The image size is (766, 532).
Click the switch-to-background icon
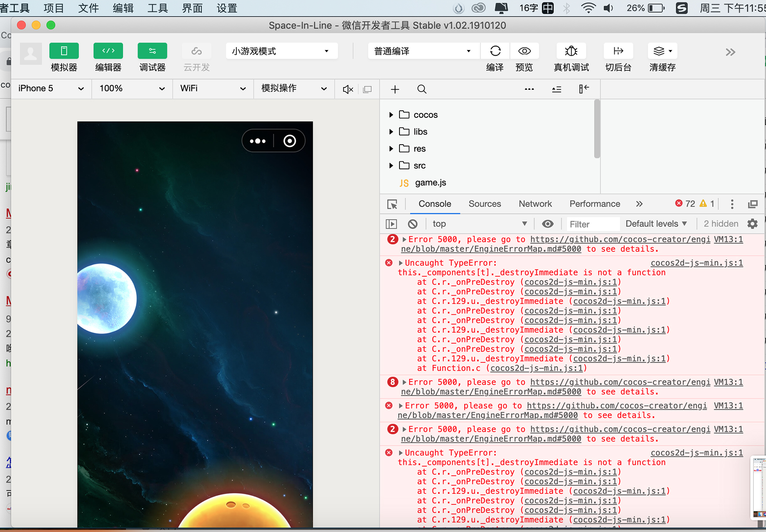tap(618, 51)
